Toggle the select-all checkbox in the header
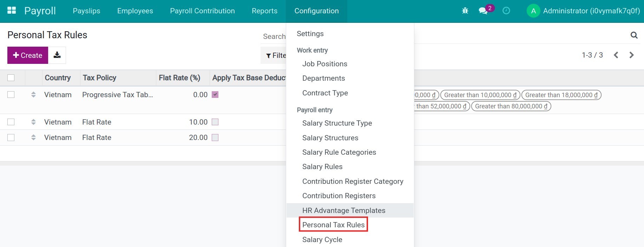This screenshot has height=247, width=644. tap(11, 78)
